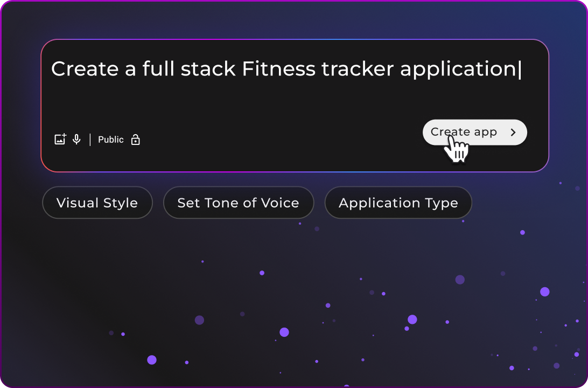Click the word "application" in the prompt
This screenshot has width=588, height=388.
pyautogui.click(x=458, y=69)
